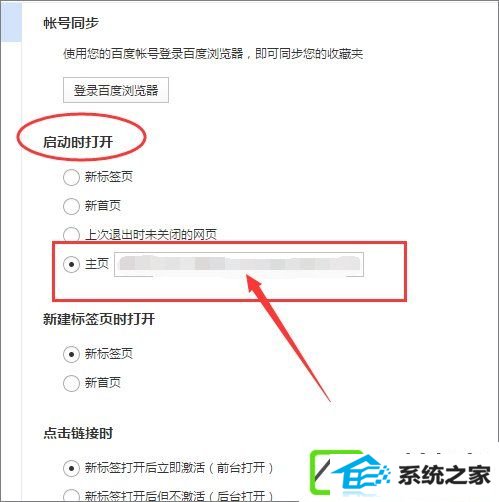Click the 使用您的百度帐号登录 description text

coord(213,53)
